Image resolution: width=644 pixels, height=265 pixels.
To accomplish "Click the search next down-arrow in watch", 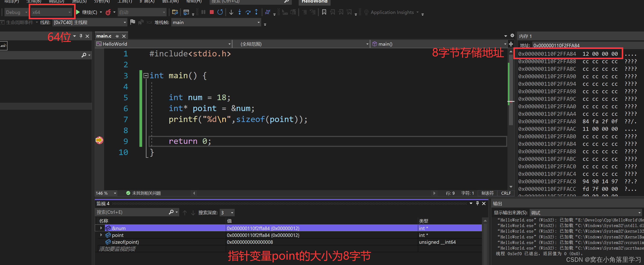I will 193,213.
